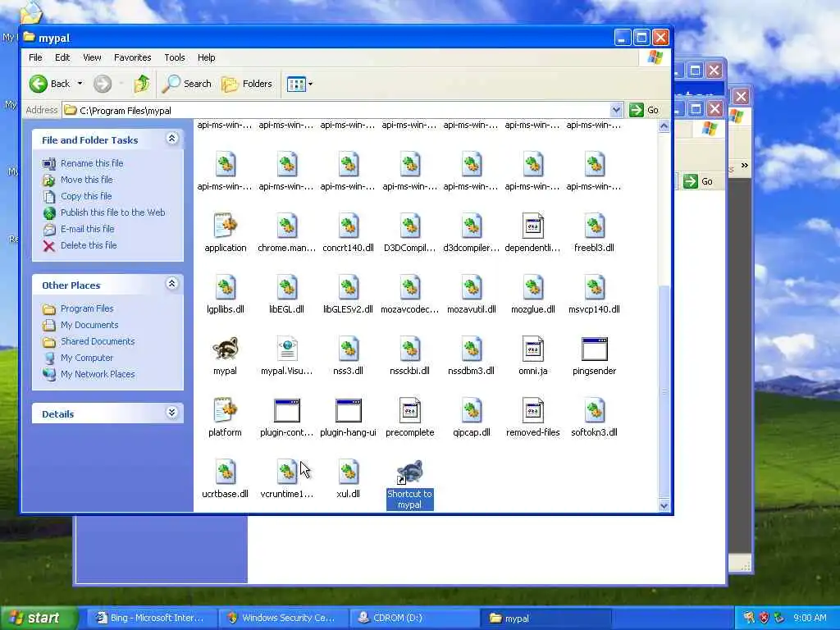Select the libEGL.dll file icon
Viewport: 840px width, 630px height.
coord(286,288)
